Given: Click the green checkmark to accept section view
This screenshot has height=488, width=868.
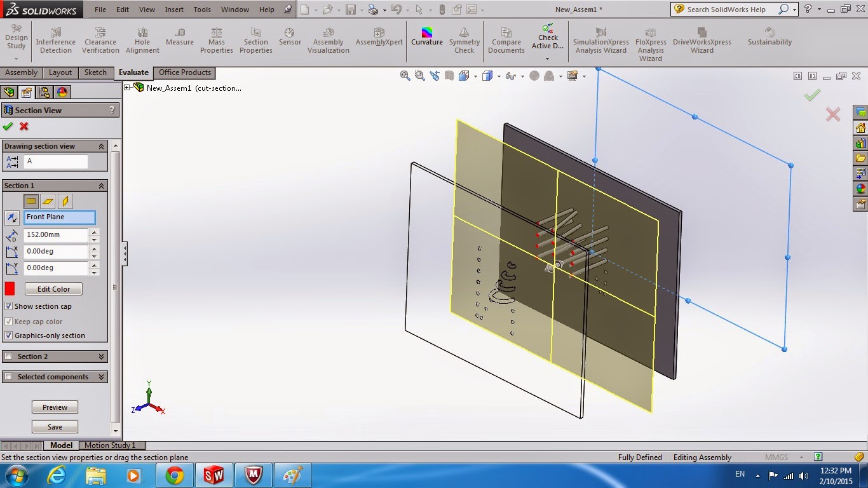Looking at the screenshot, I should click(x=8, y=126).
